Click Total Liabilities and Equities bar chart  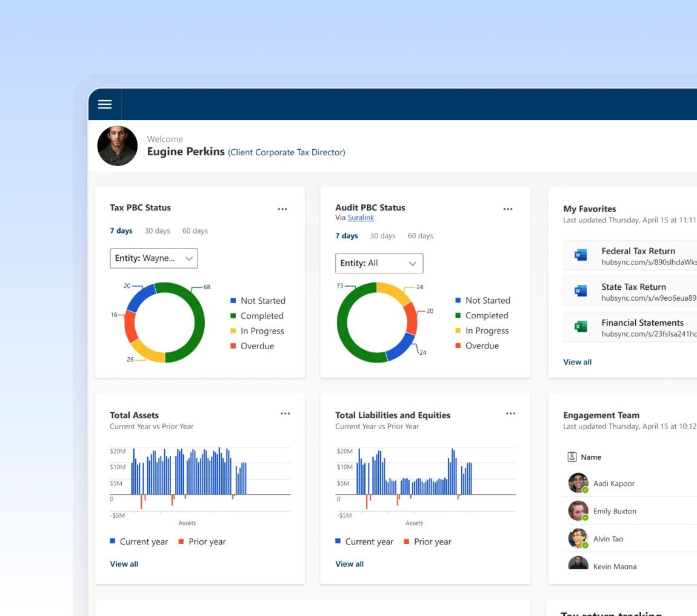point(425,480)
